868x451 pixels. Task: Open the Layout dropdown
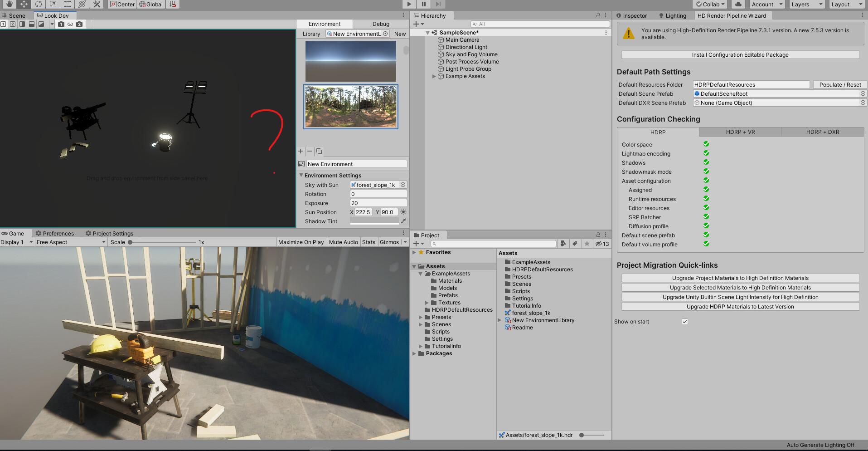click(x=845, y=5)
